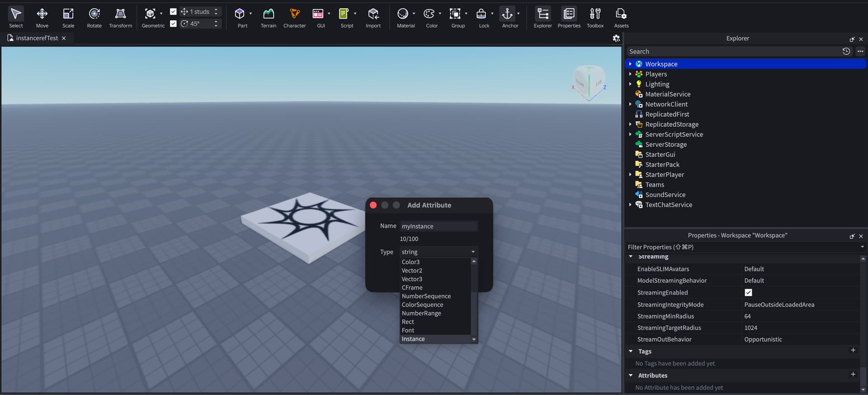The image size is (868, 395).
Task: Select SoundService in the Explorer
Action: 665,195
